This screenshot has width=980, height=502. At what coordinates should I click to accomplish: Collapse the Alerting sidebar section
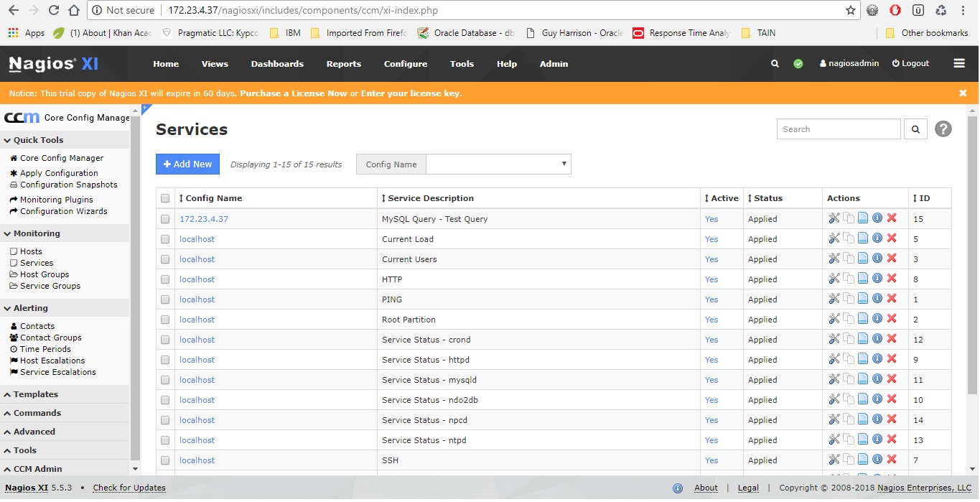coord(65,308)
